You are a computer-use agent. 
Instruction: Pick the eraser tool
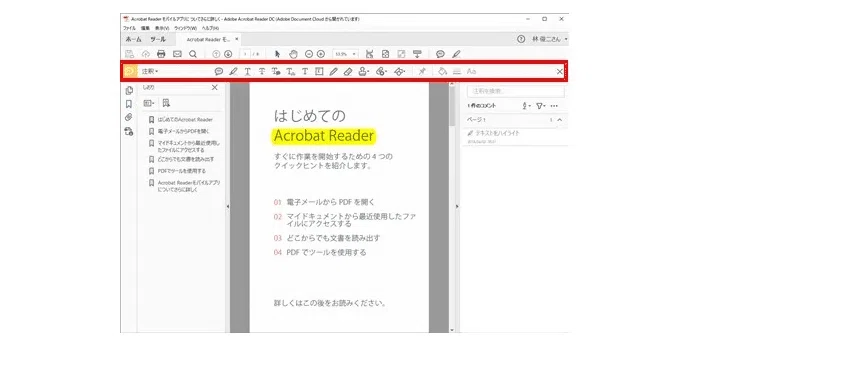tap(348, 72)
